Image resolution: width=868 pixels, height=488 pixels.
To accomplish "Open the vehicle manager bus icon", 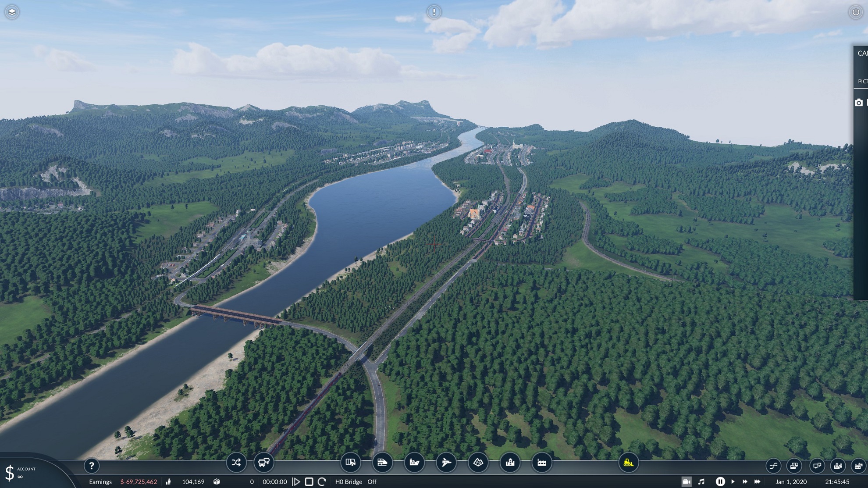I will (264, 463).
